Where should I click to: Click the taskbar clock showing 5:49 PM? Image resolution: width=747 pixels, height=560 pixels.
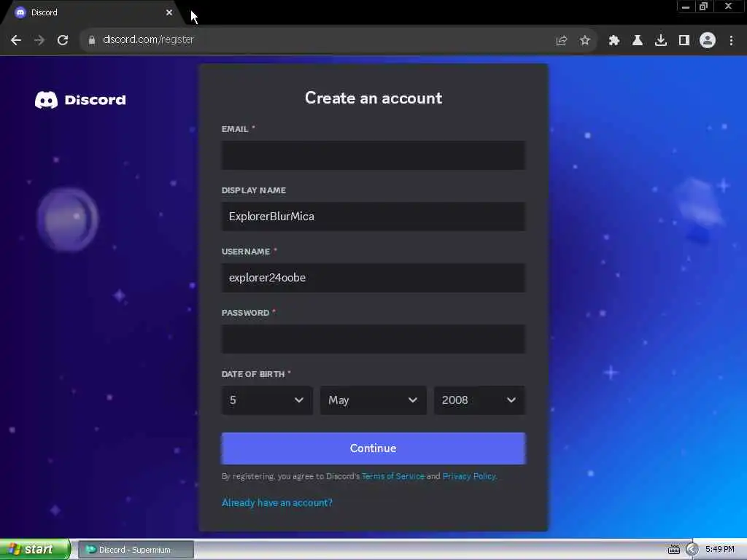[x=720, y=550]
